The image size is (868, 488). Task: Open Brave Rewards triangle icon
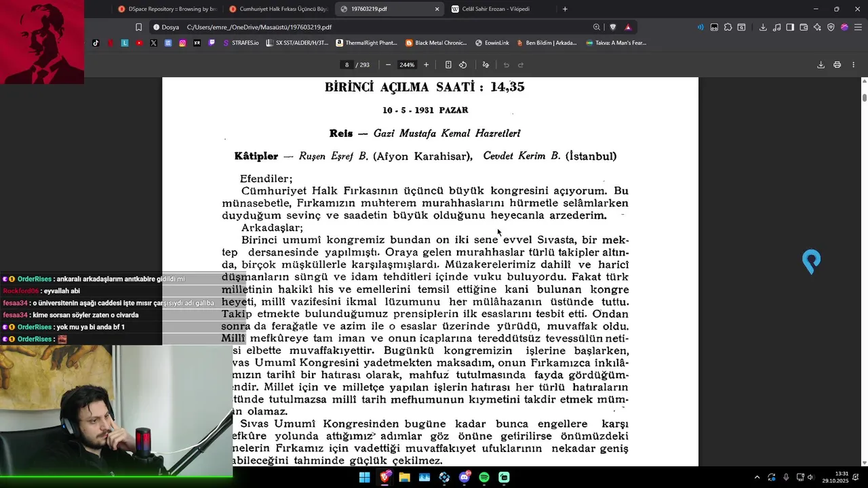pyautogui.click(x=628, y=27)
